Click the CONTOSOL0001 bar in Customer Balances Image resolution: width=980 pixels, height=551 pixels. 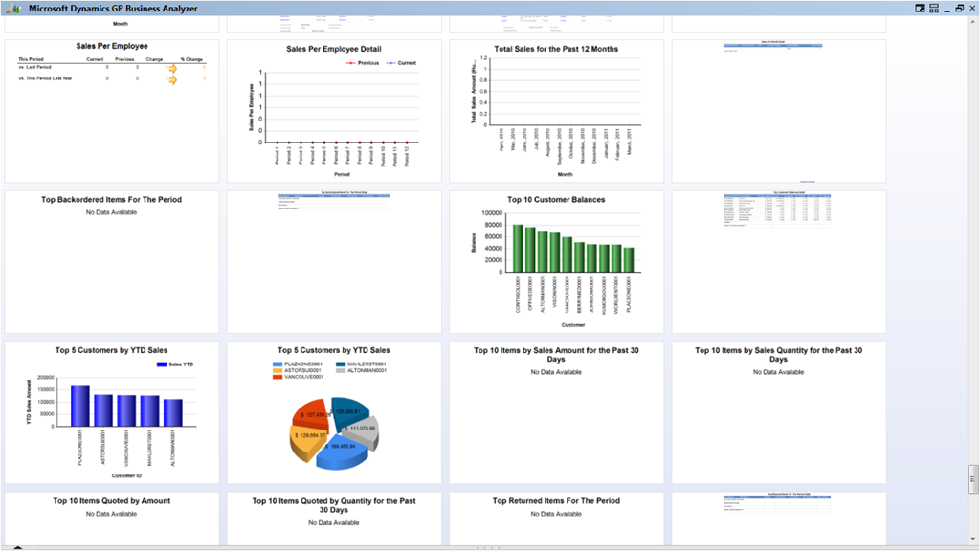(518, 249)
